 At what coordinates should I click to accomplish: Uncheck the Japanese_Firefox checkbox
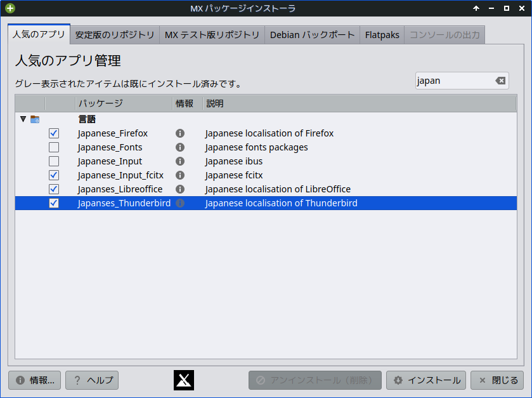(x=54, y=133)
